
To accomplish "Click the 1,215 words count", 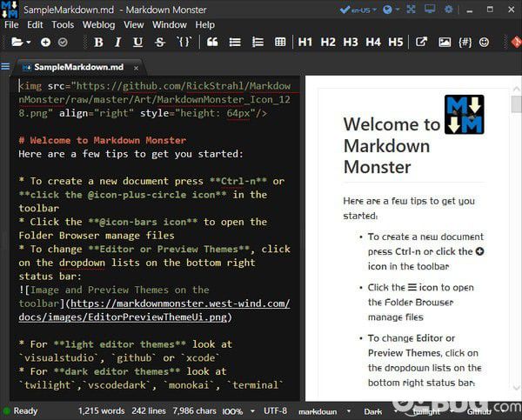I will tap(101, 411).
